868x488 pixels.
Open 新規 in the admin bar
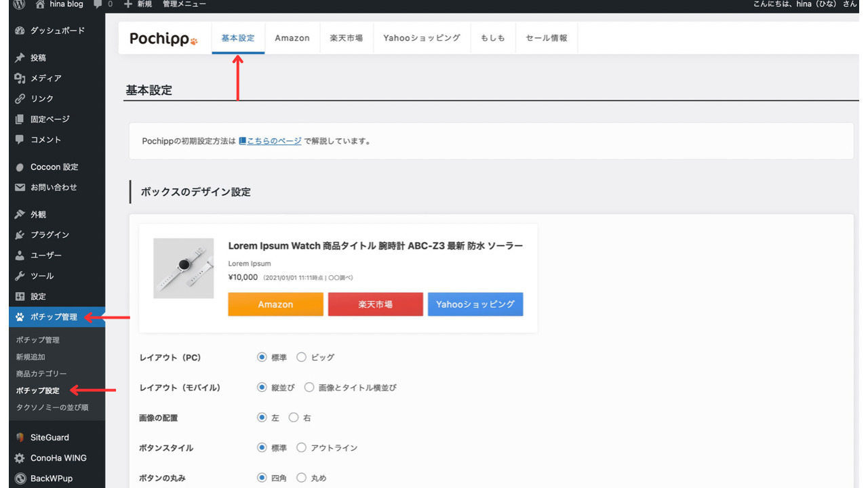pyautogui.click(x=144, y=4)
